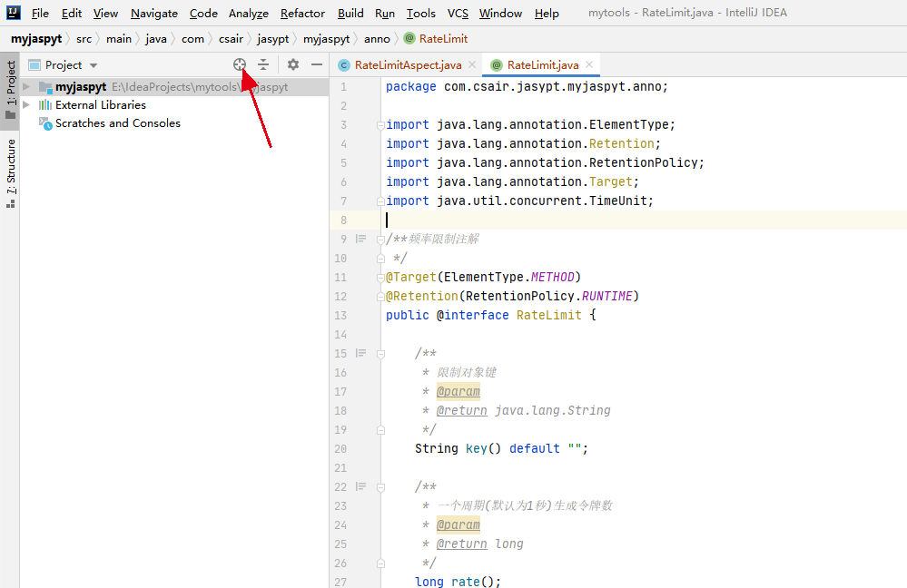Click the class icon on RateLimitAspect.java tab

(x=343, y=65)
